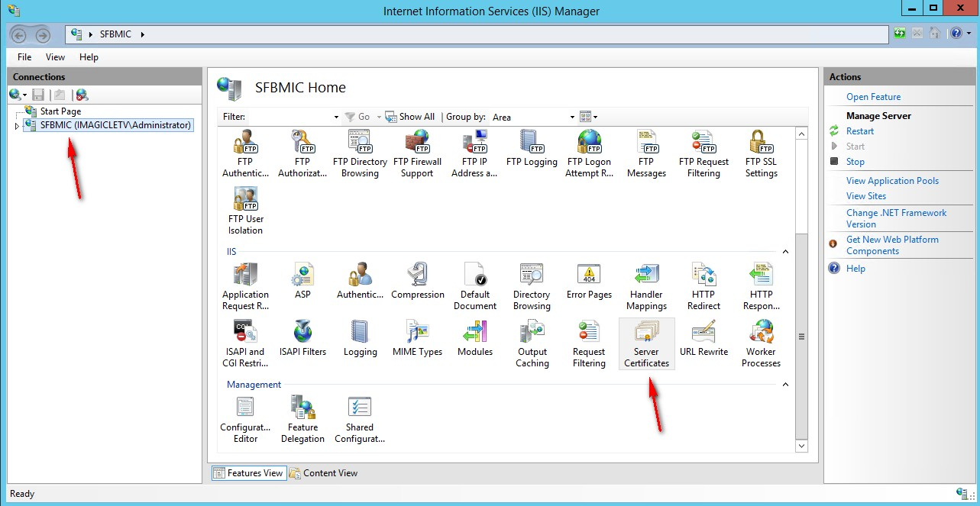Open the Handler Mappings feature
Screen dimensions: 980x506
(646, 286)
